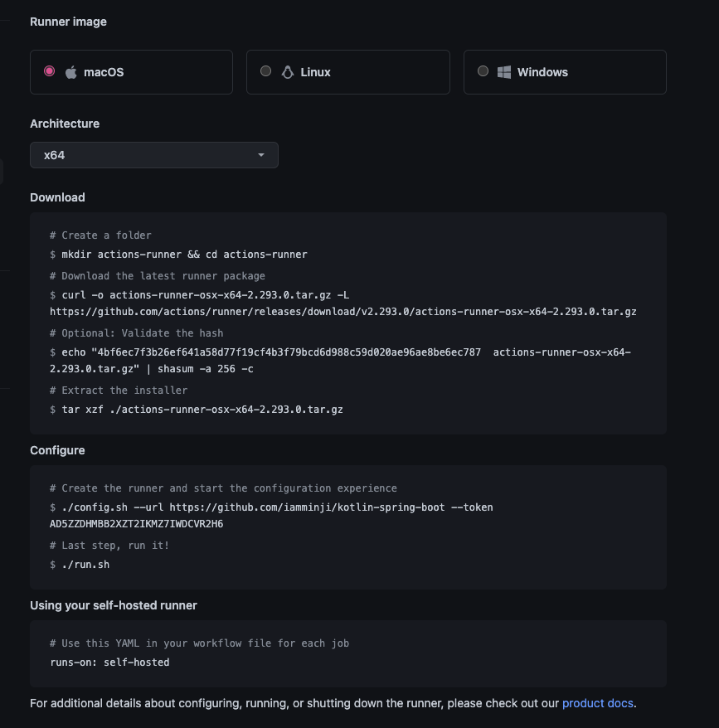
Task: Click the Linux label text
Action: [315, 72]
